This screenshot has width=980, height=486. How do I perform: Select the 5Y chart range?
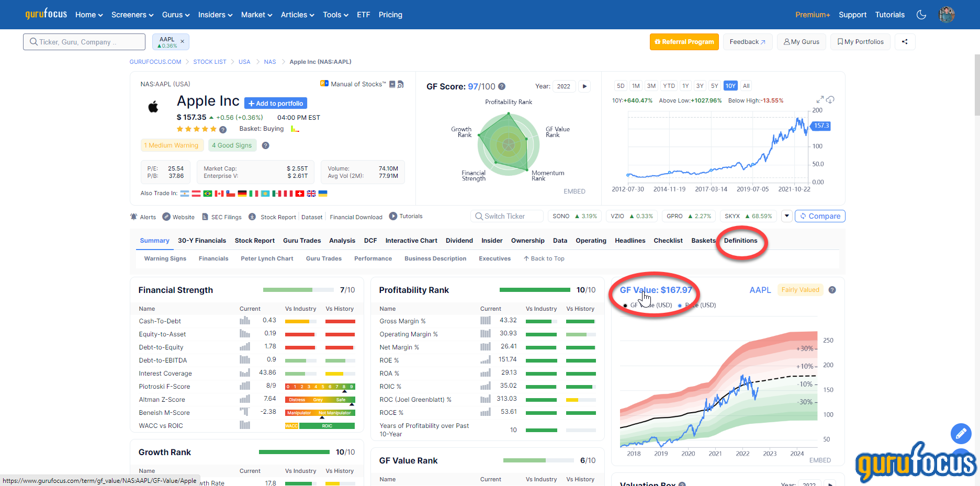click(x=715, y=86)
